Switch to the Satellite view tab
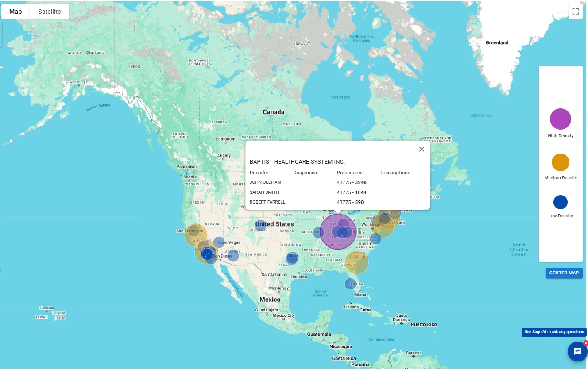The width and height of the screenshot is (588, 369). 50,12
